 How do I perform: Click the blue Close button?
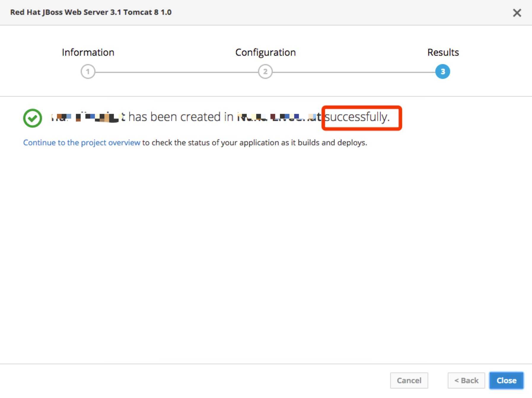pos(506,380)
